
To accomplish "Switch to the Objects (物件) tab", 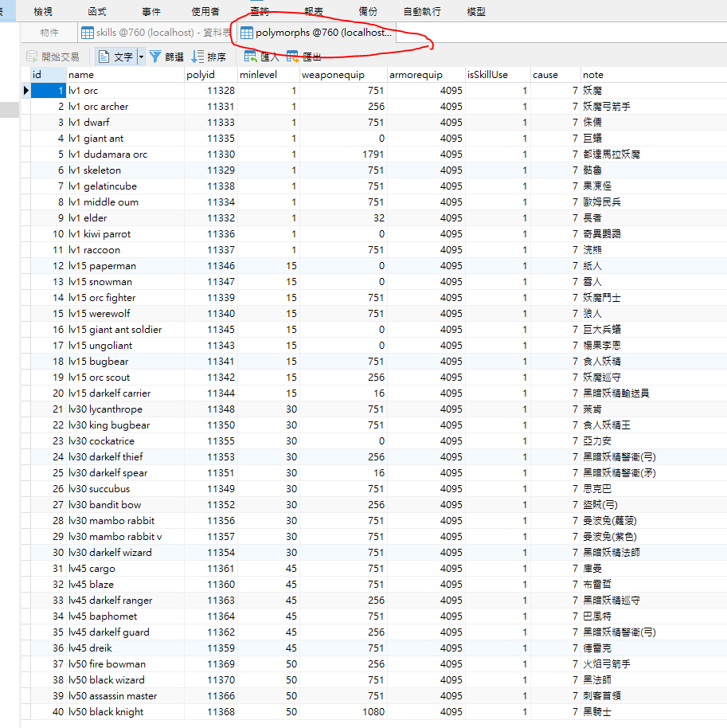I will point(49,33).
